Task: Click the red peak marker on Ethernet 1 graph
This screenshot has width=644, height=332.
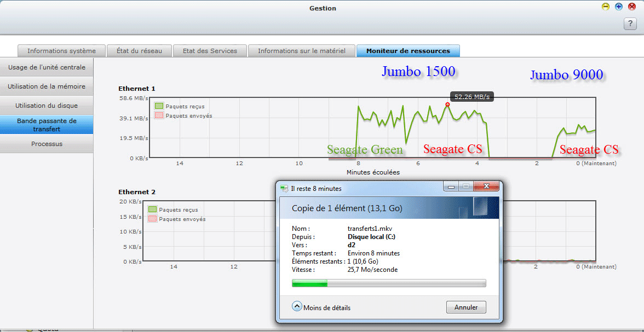Action: click(x=447, y=104)
